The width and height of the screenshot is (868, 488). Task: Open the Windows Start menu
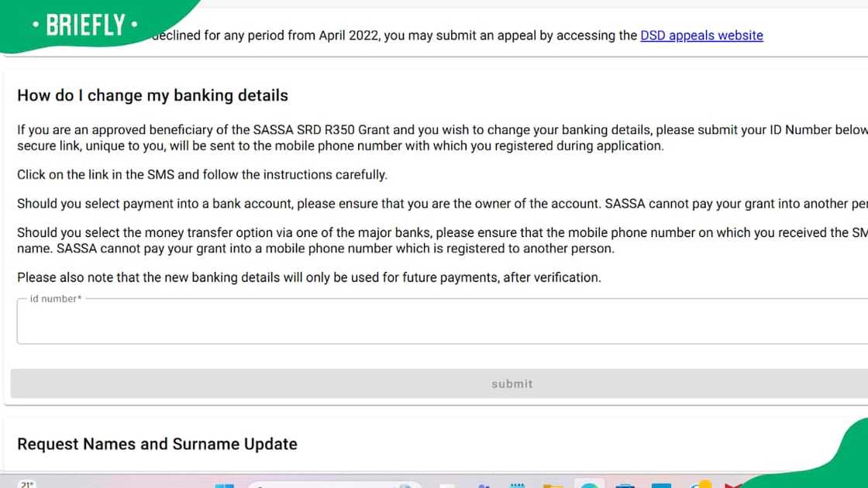point(224,486)
